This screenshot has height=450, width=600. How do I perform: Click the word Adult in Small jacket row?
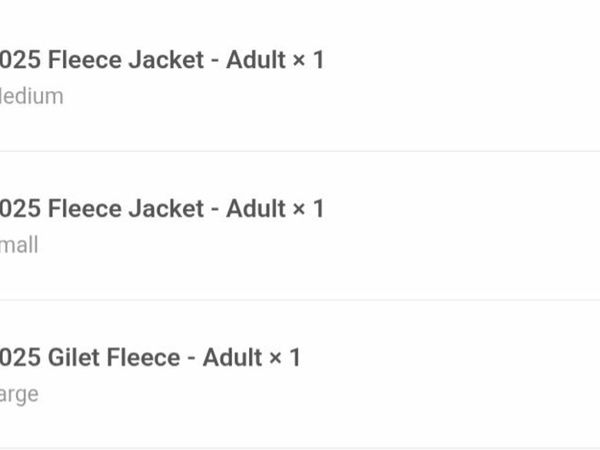(x=255, y=209)
